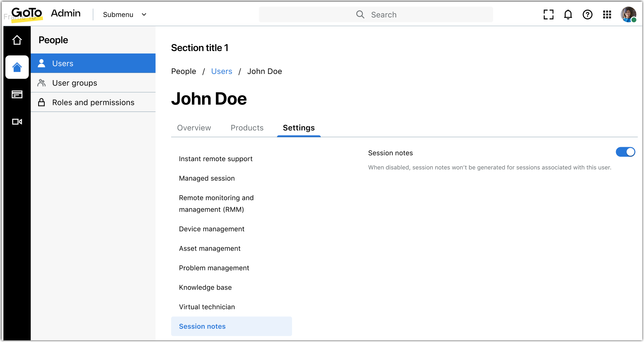Select Knowledge base settings
This screenshot has width=644, height=342.
point(205,287)
